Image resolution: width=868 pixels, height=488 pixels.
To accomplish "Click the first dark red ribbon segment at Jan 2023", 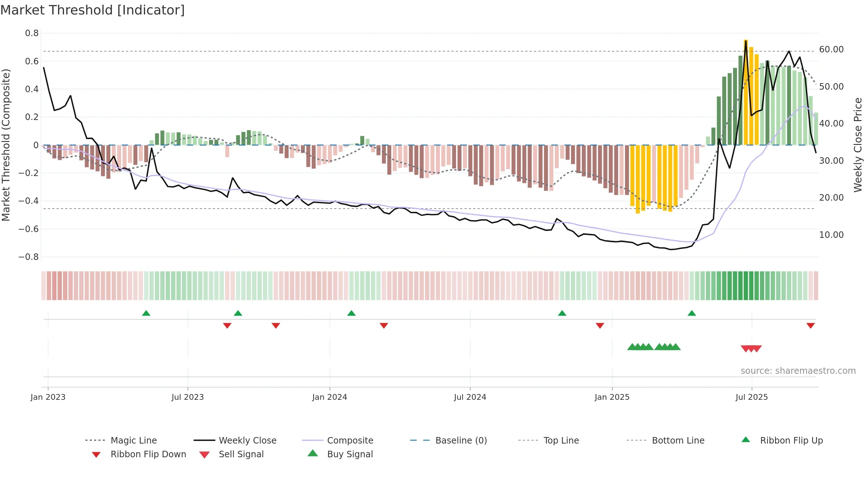I will pyautogui.click(x=49, y=286).
